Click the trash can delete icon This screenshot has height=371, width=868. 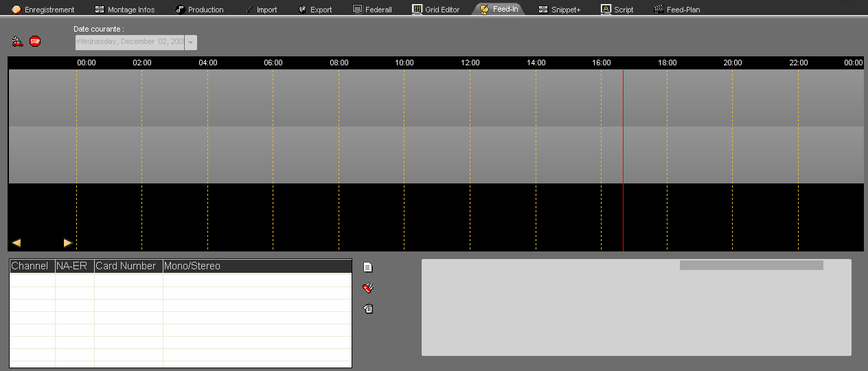[368, 309]
